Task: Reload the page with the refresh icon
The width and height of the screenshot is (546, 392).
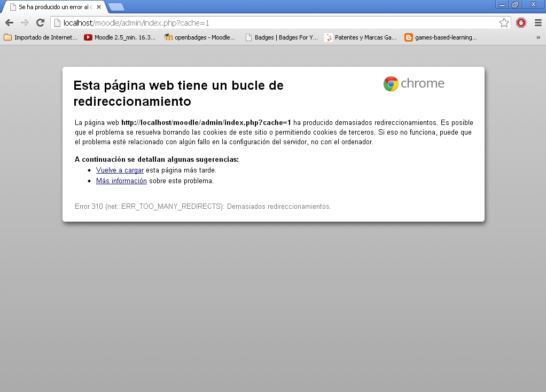Action: 40,22
